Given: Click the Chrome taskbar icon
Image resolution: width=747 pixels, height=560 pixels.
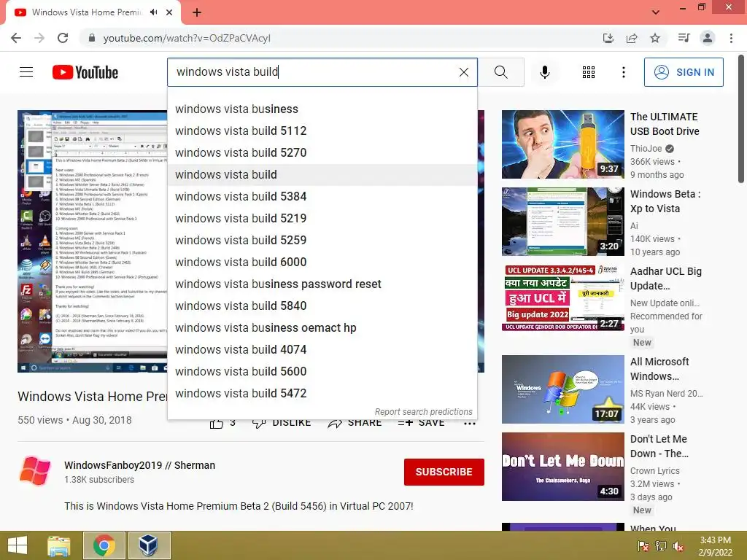Looking at the screenshot, I should 104,545.
